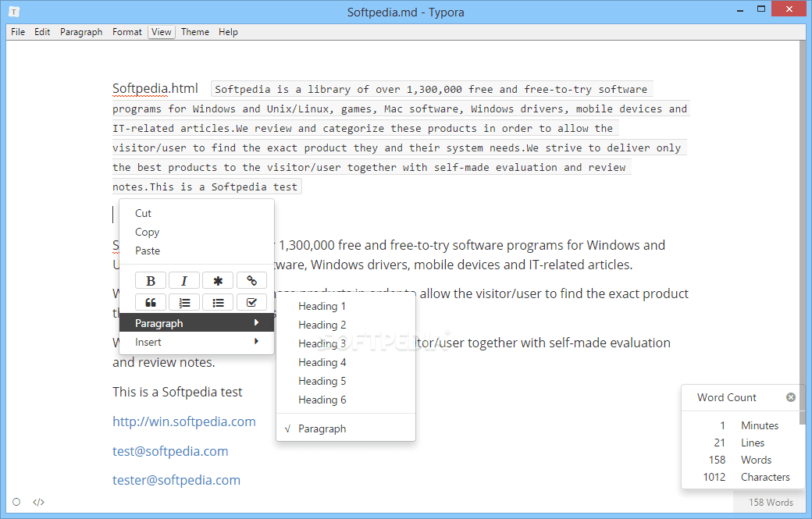
Task: Apply bold from the context menu
Action: coord(150,280)
